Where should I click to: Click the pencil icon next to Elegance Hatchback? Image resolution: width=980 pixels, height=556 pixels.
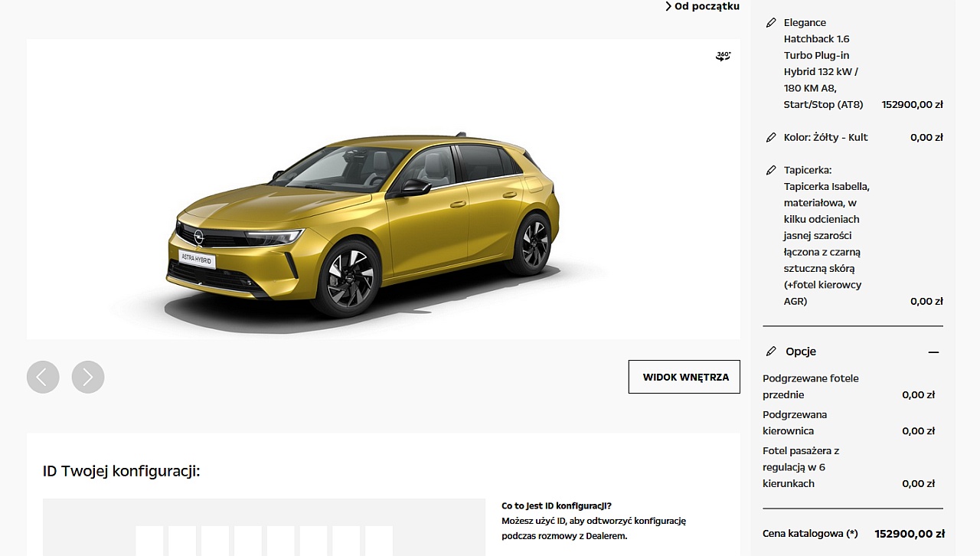point(771,23)
